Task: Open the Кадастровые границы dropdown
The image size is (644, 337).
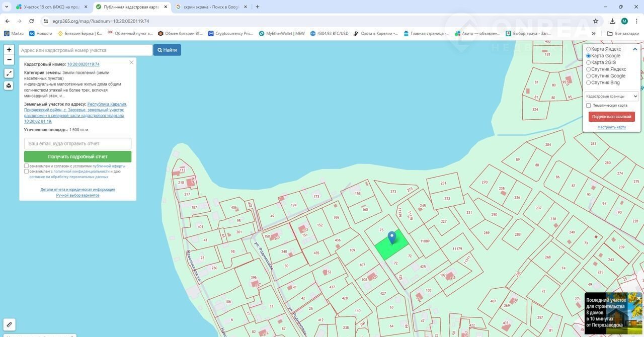Action: [x=611, y=96]
